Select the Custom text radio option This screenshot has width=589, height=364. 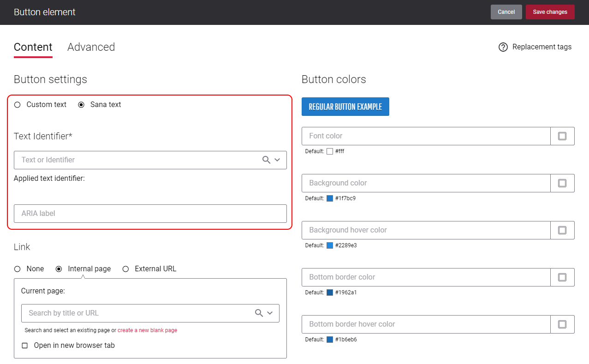tap(18, 105)
